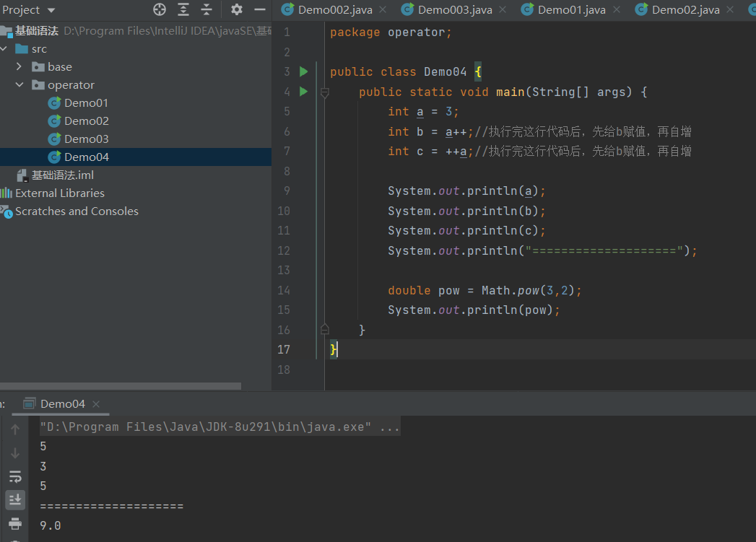Click the locate opened file crosshair icon

pyautogui.click(x=160, y=9)
